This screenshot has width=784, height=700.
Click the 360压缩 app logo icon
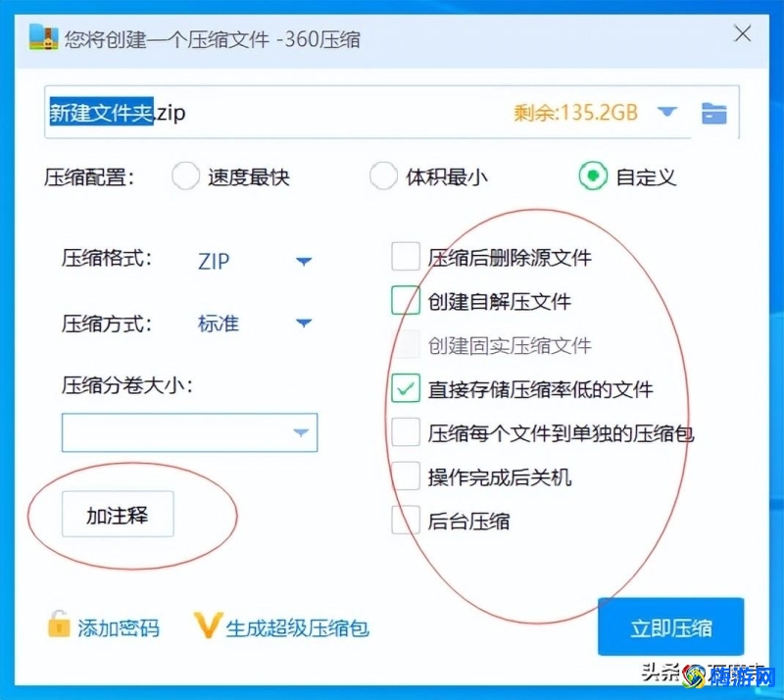43,37
